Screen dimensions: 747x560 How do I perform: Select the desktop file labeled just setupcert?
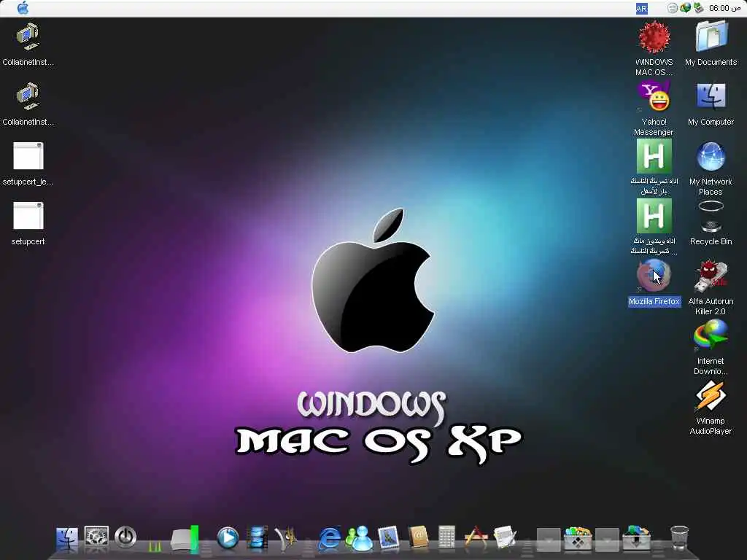pyautogui.click(x=28, y=216)
